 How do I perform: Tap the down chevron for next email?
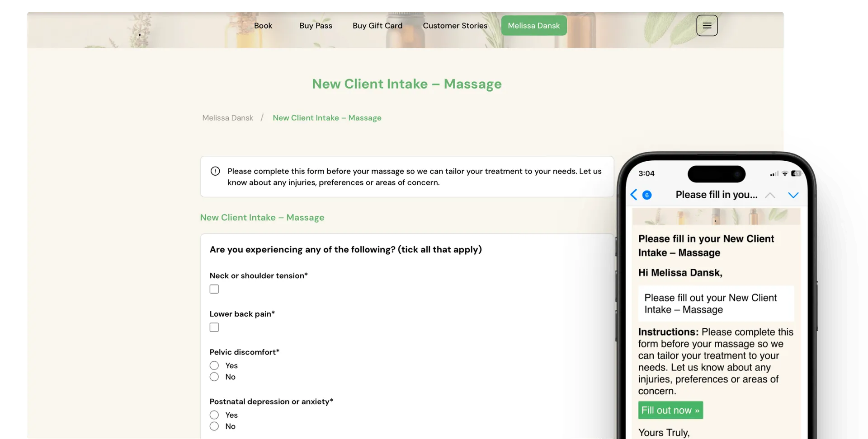[x=794, y=195]
